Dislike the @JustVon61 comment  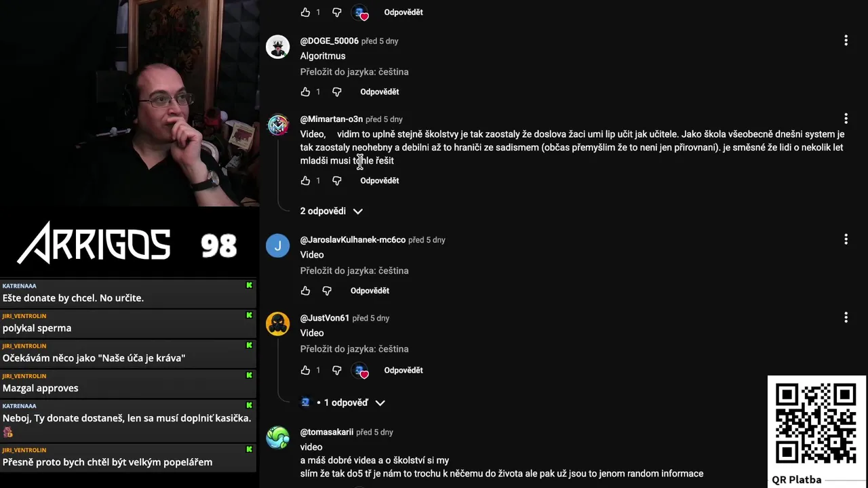coord(337,370)
